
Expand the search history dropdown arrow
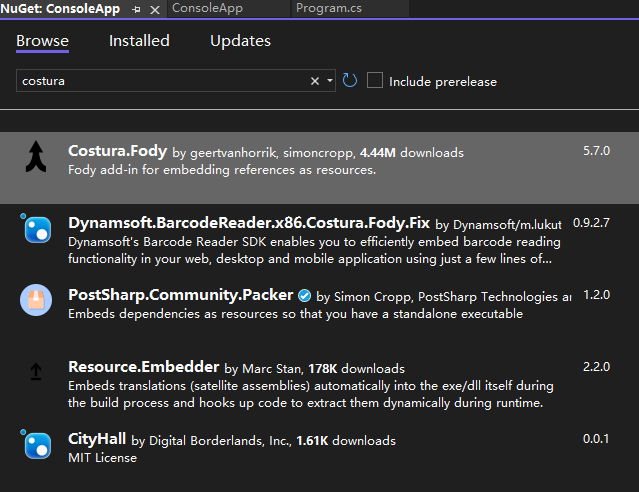point(330,81)
